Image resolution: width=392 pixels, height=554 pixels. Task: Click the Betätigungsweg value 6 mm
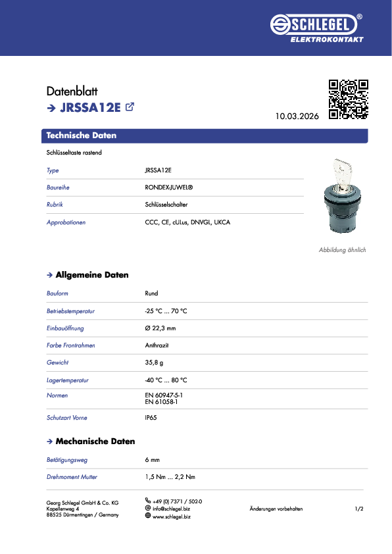point(152,460)
